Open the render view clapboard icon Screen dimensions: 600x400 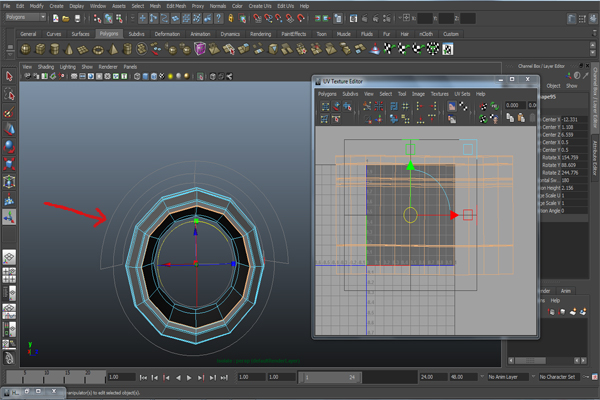click(353, 18)
